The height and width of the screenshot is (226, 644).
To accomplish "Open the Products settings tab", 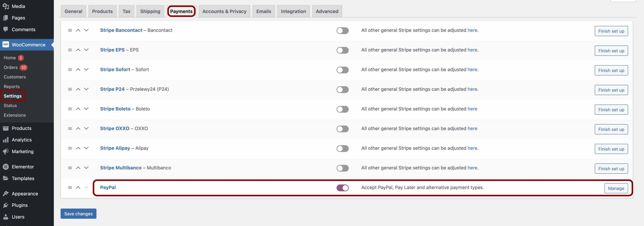I will [x=102, y=11].
